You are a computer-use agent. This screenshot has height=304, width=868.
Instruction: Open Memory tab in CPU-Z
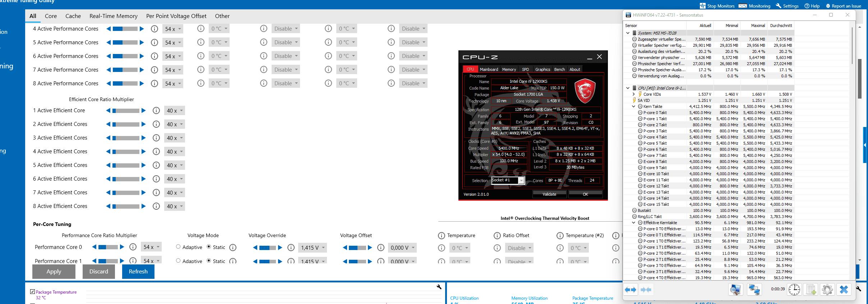click(509, 69)
